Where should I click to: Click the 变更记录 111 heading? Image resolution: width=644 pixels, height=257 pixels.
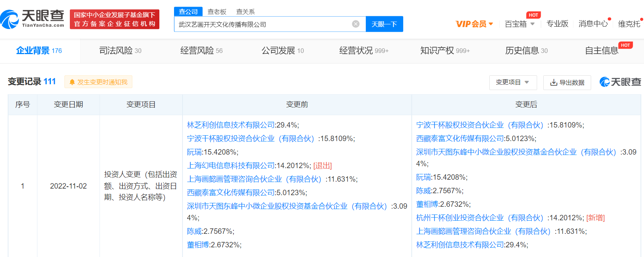click(32, 82)
